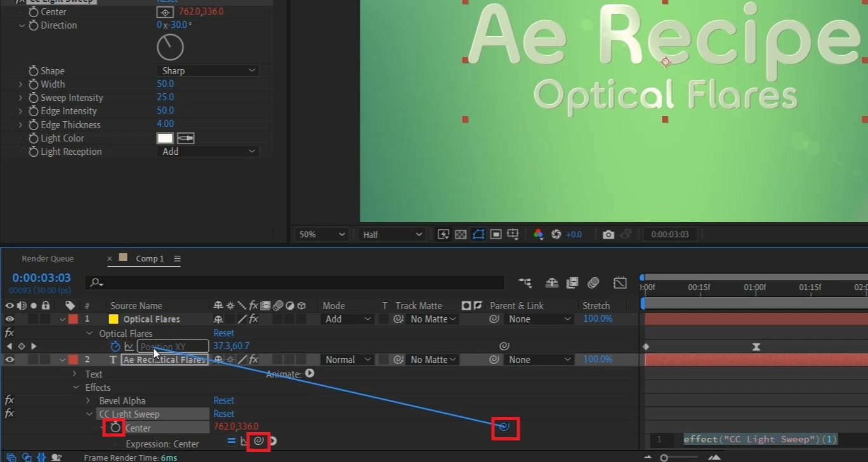Screen dimensions: 868x462
Task: Click property pick whip on Position XY row
Action: click(504, 346)
